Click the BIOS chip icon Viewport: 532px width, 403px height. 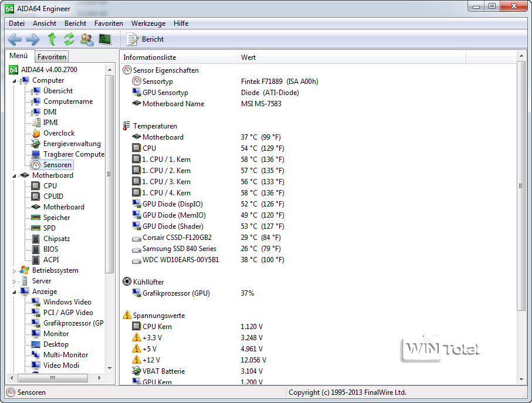36,249
